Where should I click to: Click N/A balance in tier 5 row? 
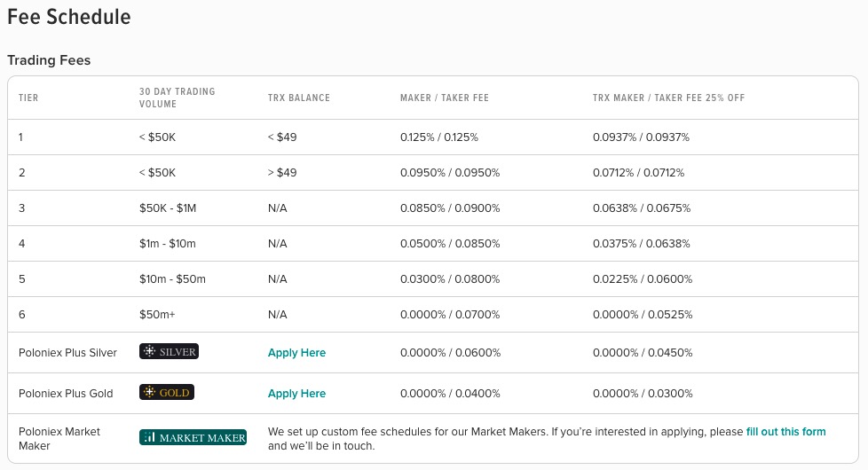[x=277, y=278]
